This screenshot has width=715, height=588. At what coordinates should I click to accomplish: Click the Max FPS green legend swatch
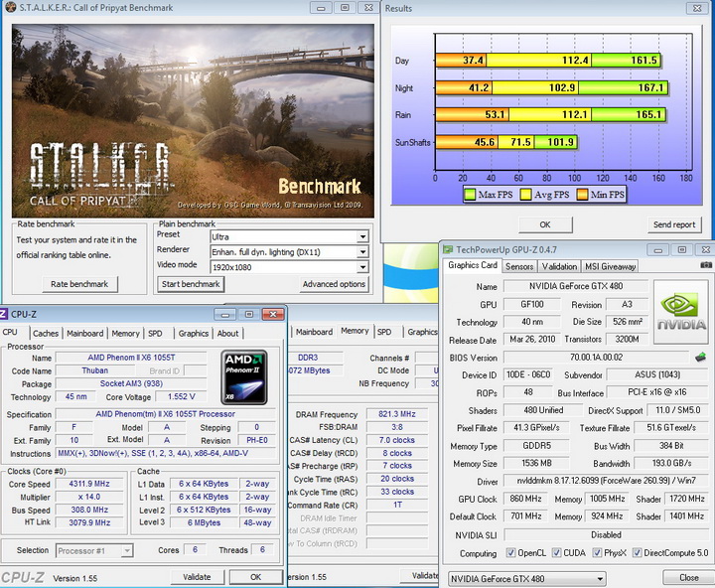click(470, 195)
